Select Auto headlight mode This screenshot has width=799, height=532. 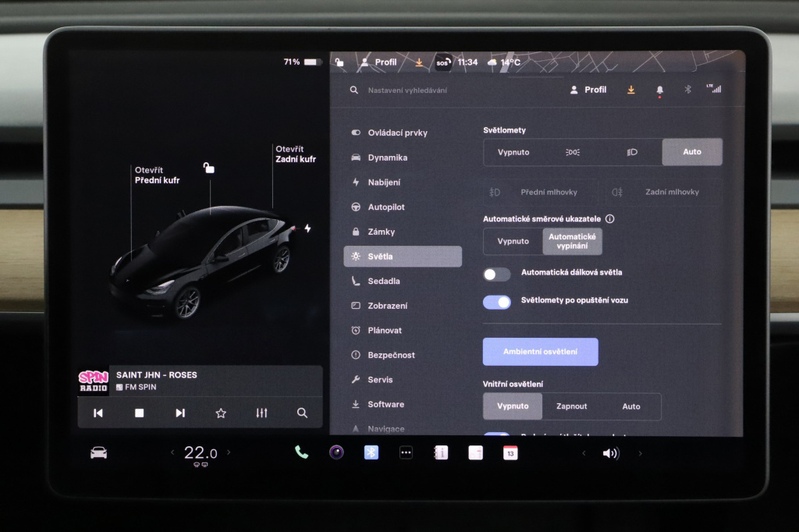(691, 151)
